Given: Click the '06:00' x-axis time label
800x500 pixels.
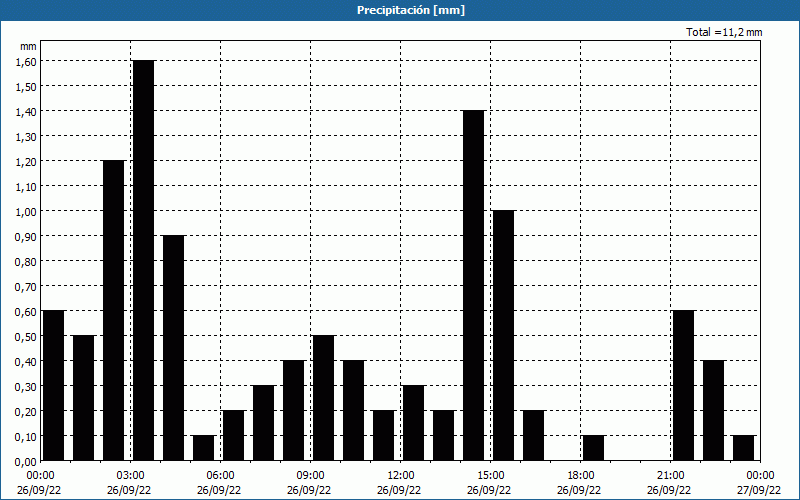Looking at the screenshot, I should (220, 476).
